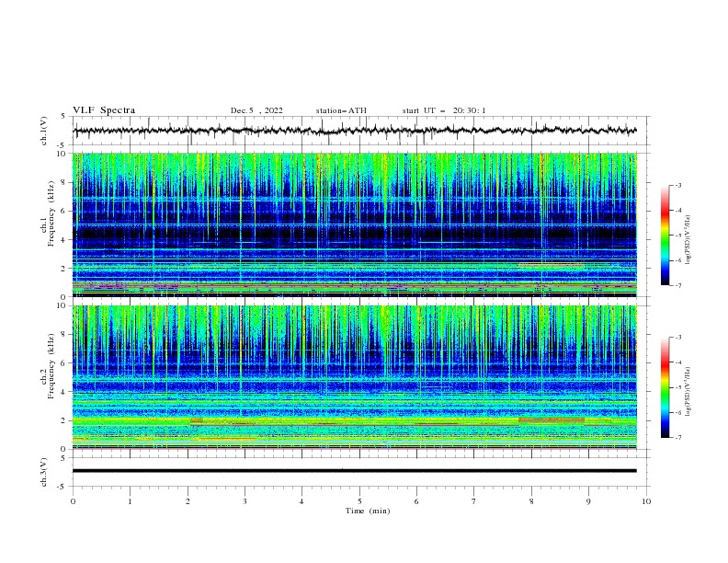Click the ch.1 voltage waveform trace

tap(355, 131)
